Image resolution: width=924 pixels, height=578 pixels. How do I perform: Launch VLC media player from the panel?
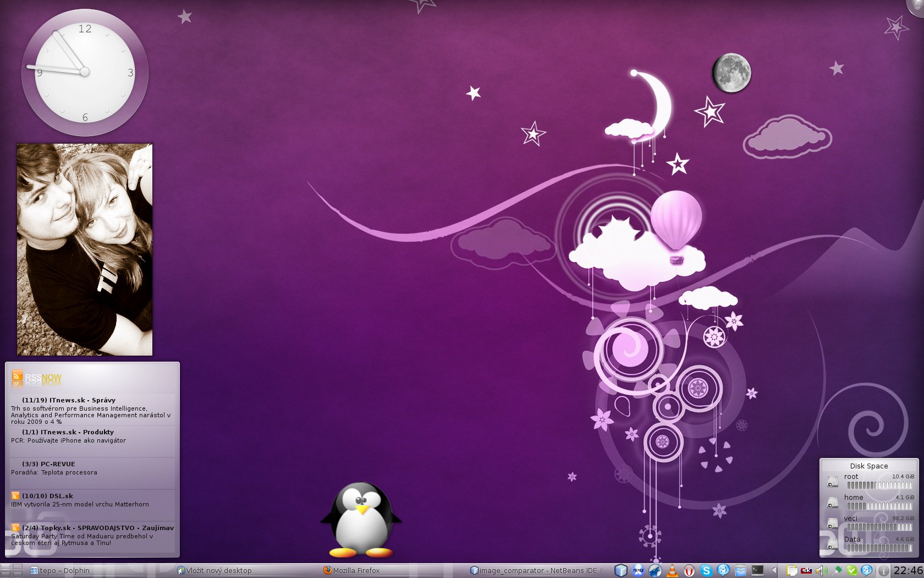672,571
